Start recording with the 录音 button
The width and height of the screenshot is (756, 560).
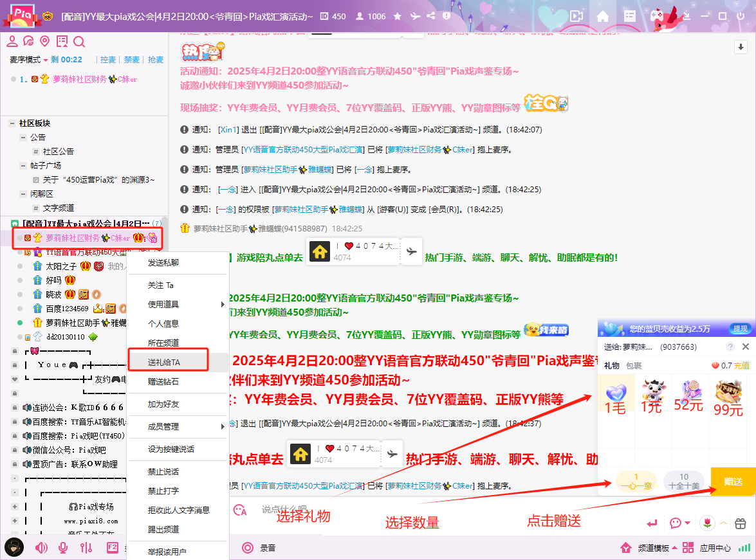click(x=259, y=548)
